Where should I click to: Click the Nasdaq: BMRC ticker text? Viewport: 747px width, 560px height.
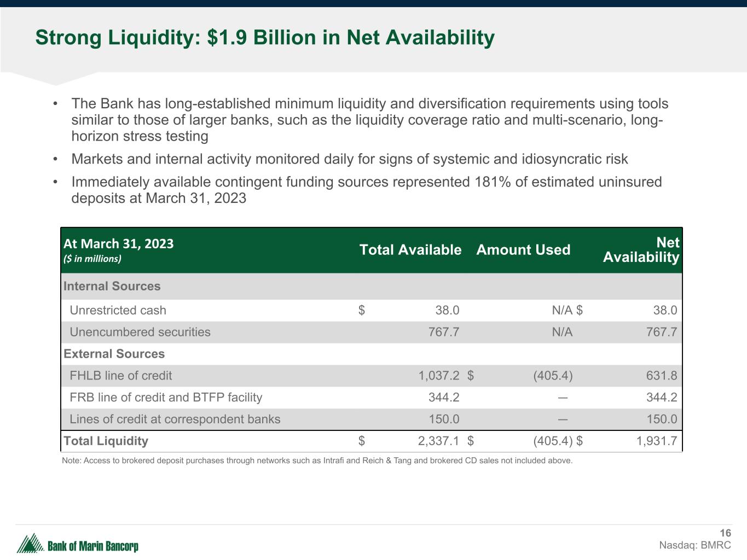[694, 545]
